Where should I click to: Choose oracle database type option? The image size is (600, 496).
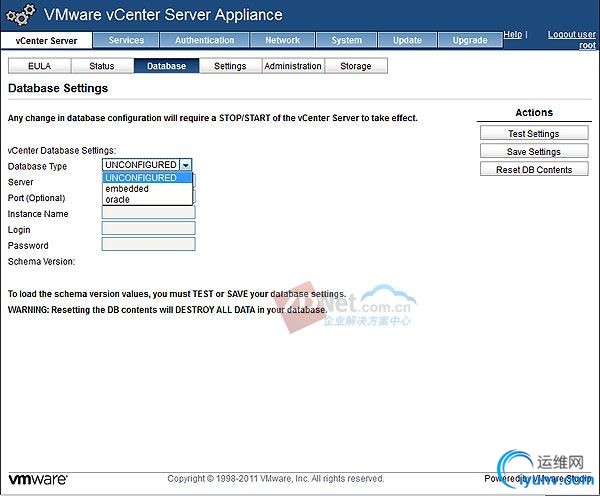pyautogui.click(x=147, y=199)
